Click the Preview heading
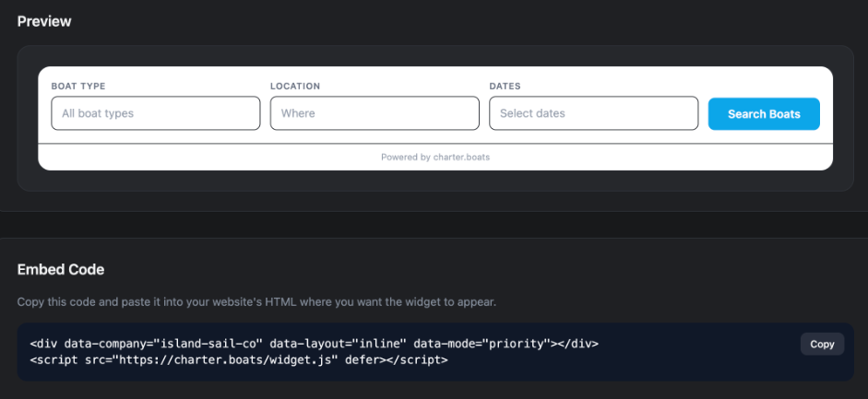 (44, 21)
